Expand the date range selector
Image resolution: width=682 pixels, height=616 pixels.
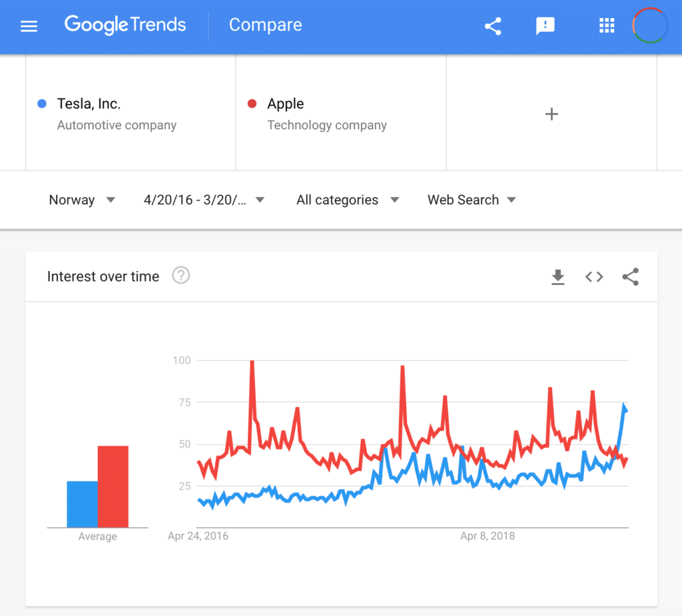tap(202, 200)
